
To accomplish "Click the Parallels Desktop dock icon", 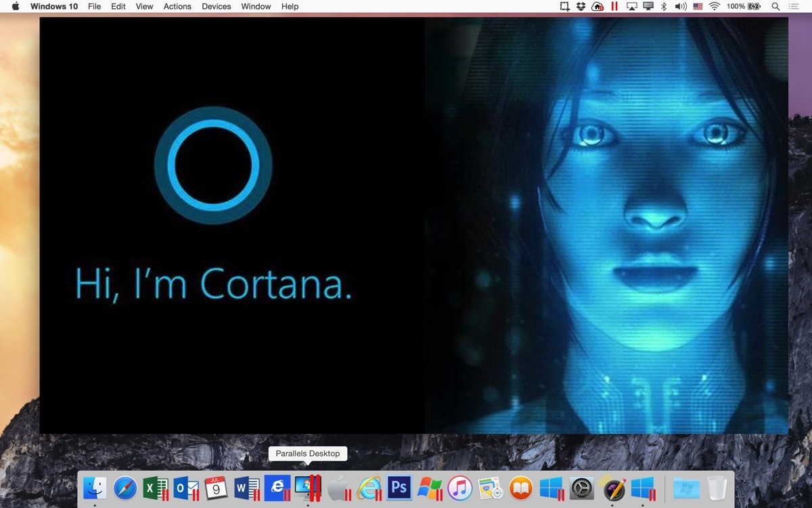I will click(x=308, y=488).
